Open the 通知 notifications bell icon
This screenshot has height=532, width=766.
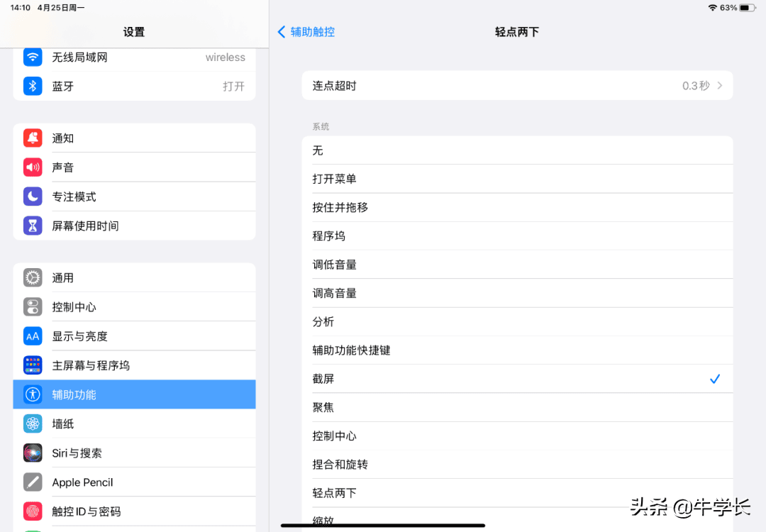point(33,138)
